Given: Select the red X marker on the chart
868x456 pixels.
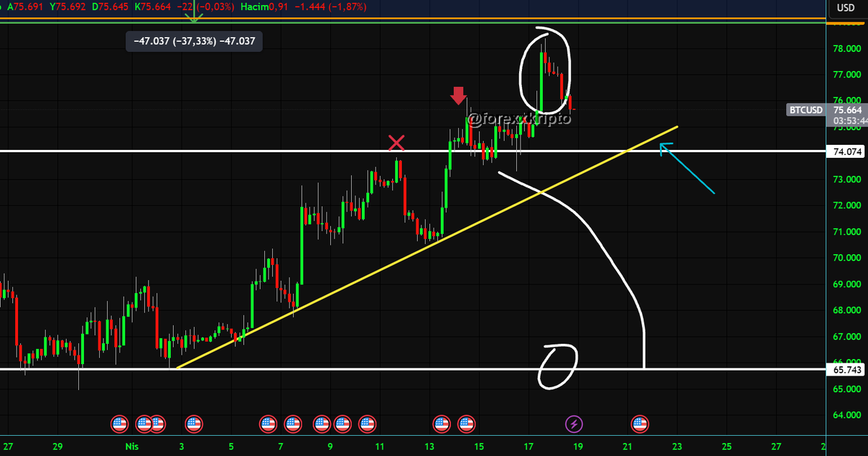Looking at the screenshot, I should pos(397,143).
